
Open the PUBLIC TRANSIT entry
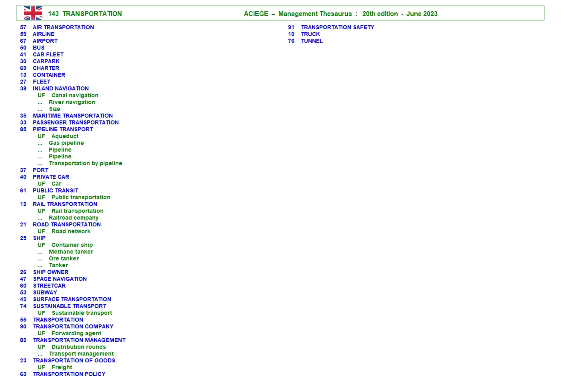click(56, 190)
